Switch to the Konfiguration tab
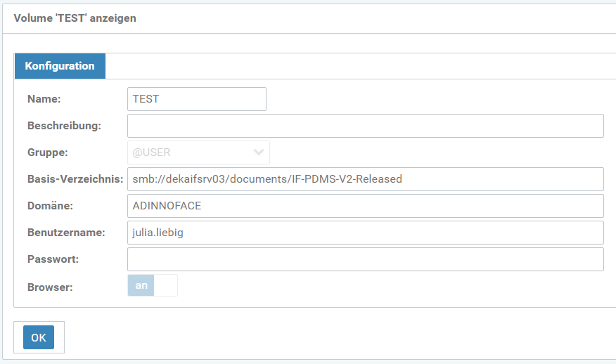 60,66
